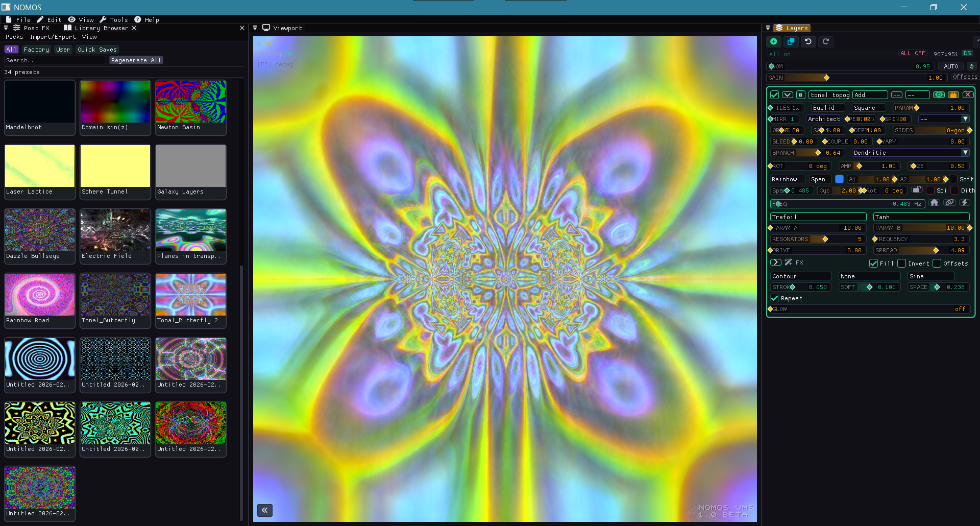Screen dimensions: 980x526
Task: Select the Rainbow Road preset thumbnail
Action: [40, 295]
